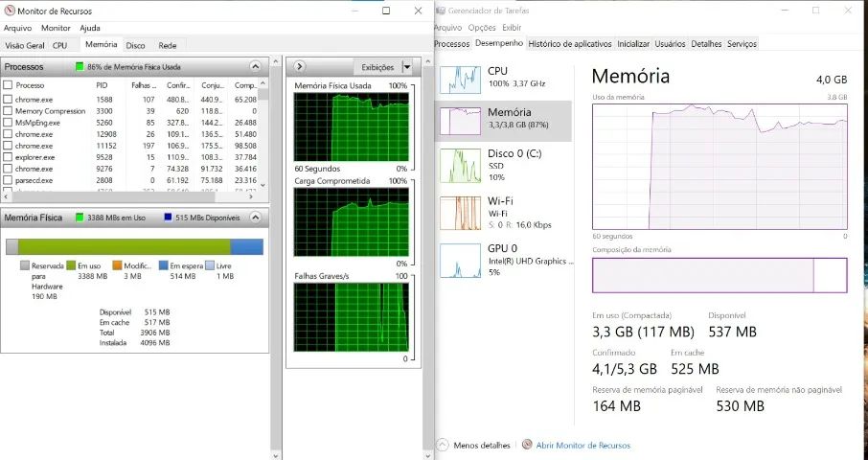Sort by Confir.. column header
Viewport: 868px width, 460px height.
pyautogui.click(x=178, y=85)
